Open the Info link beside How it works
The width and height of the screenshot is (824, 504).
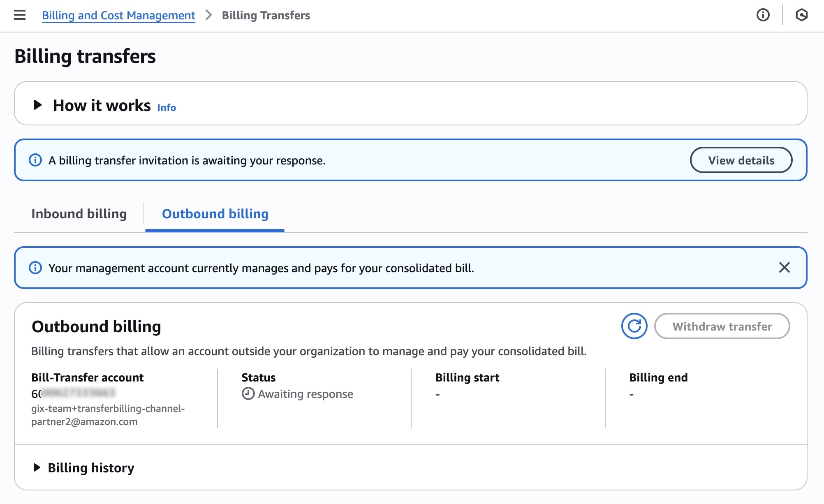tap(167, 107)
